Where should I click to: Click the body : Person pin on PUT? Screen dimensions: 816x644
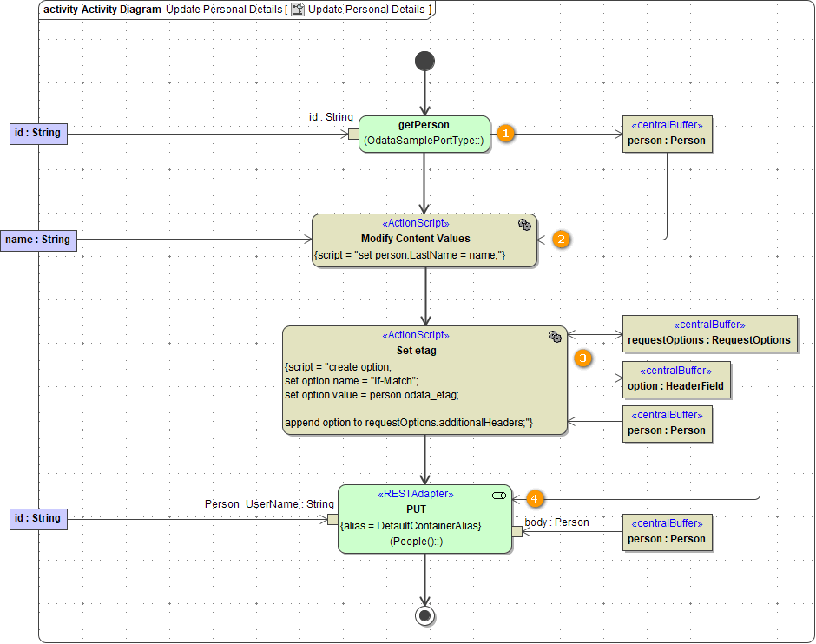(x=517, y=532)
